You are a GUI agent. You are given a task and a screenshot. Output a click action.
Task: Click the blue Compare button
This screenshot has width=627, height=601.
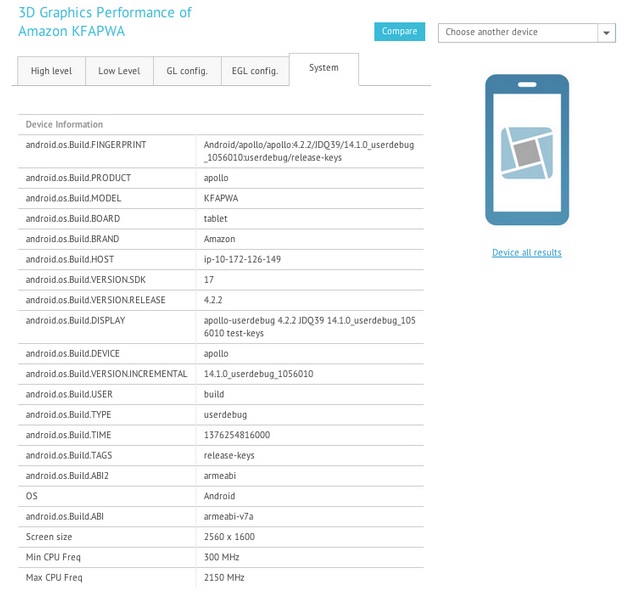[x=399, y=32]
